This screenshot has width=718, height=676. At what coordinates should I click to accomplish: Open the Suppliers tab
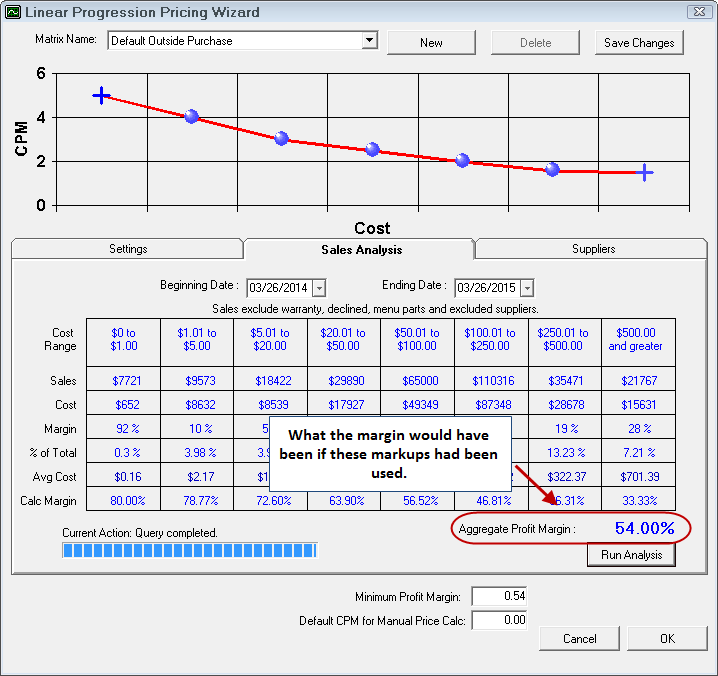click(x=593, y=249)
